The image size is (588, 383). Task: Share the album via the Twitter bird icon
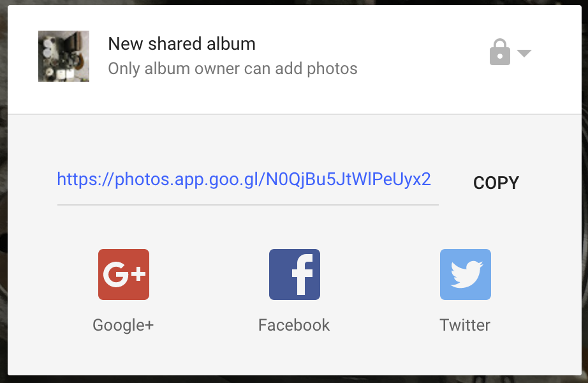(466, 274)
